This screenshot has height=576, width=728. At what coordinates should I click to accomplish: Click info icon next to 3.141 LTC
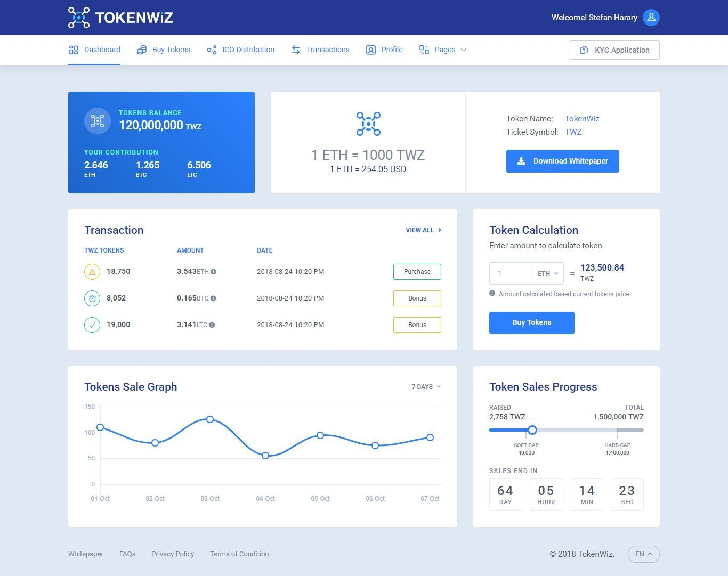click(x=212, y=325)
